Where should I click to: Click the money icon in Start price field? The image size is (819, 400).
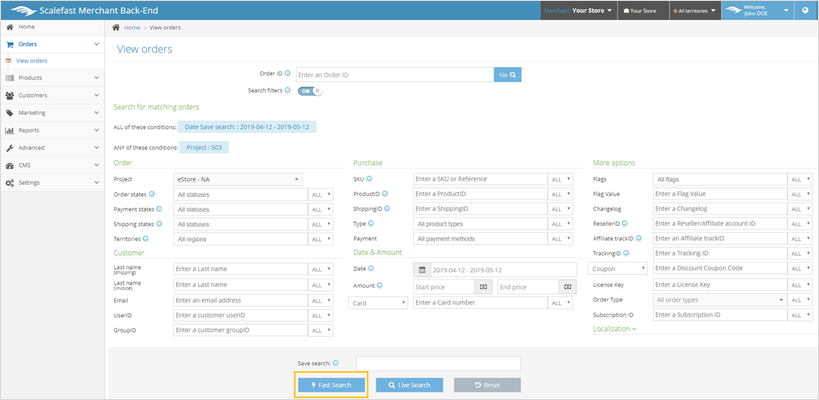point(483,286)
